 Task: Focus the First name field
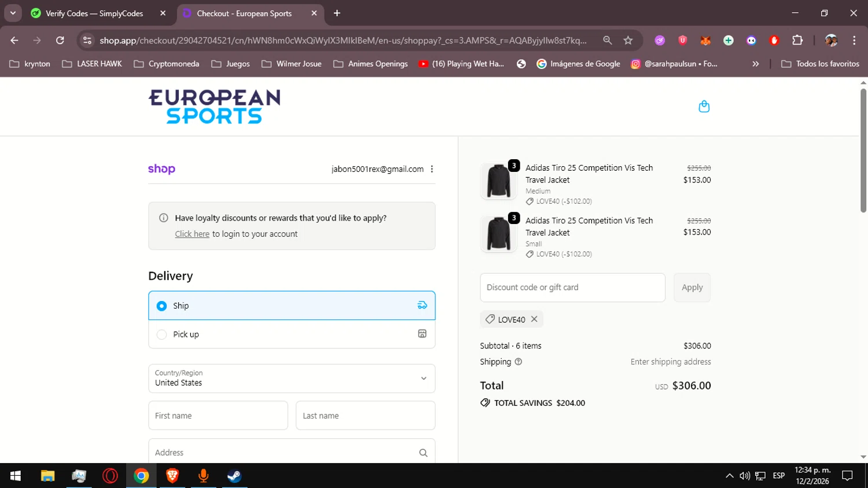[218, 416]
